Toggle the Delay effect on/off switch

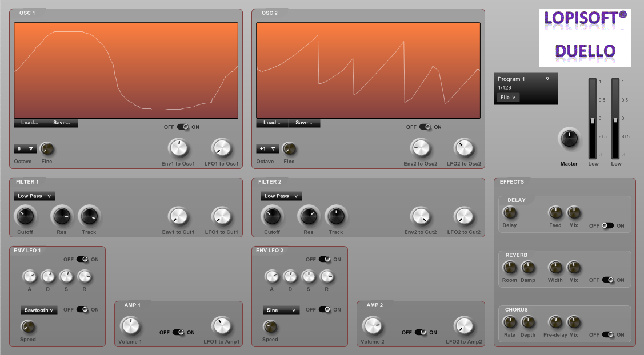[x=607, y=225]
